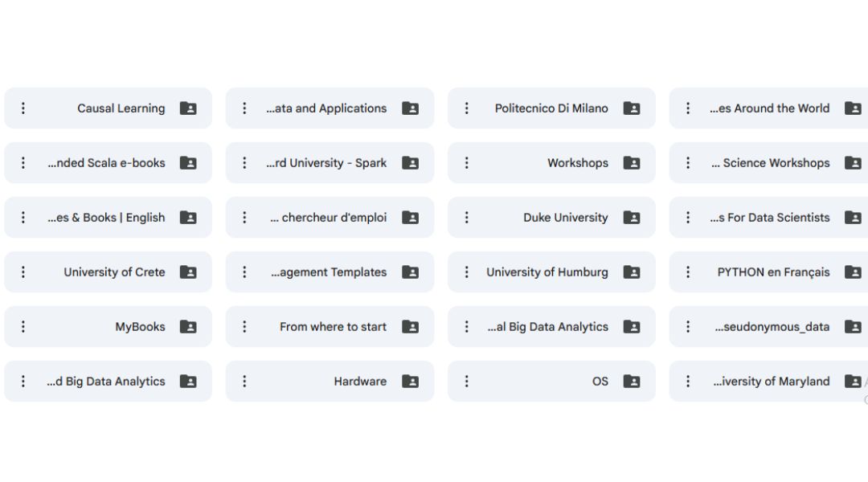The image size is (868, 482).
Task: Open more actions for chercheur d'emploi folder
Action: pyautogui.click(x=245, y=218)
